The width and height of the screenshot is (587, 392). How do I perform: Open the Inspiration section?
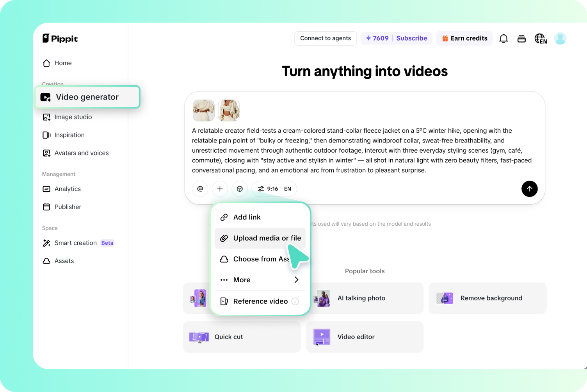click(63, 135)
